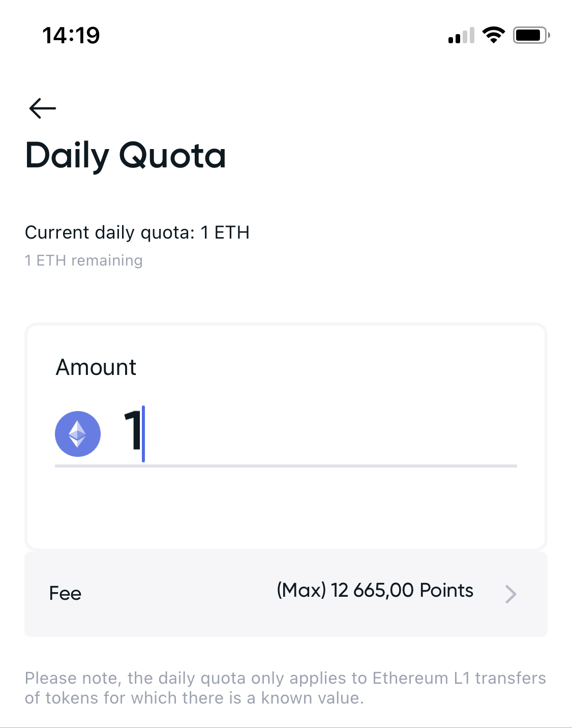Click the Fee label text
Image resolution: width=572 pixels, height=728 pixels.
(65, 594)
